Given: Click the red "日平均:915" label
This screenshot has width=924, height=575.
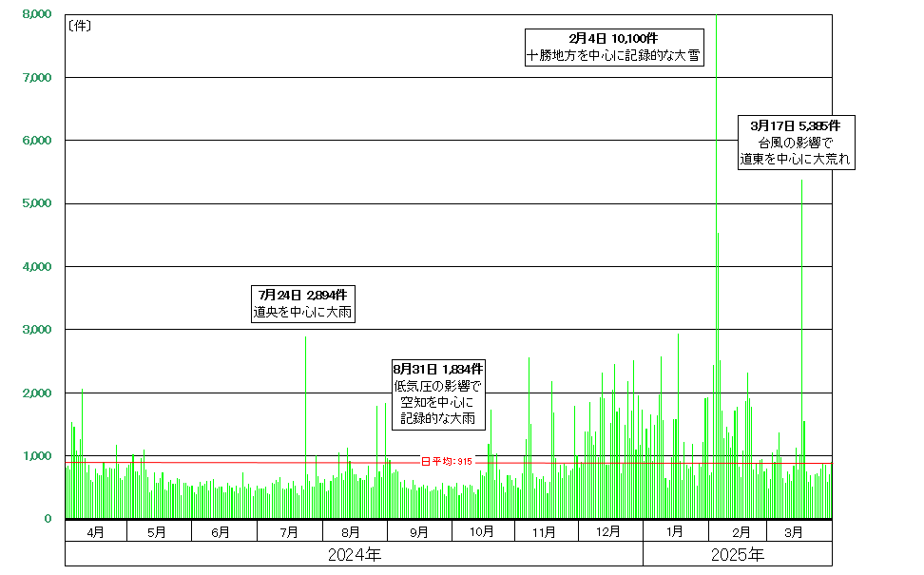Looking at the screenshot, I should pyautogui.click(x=446, y=461).
